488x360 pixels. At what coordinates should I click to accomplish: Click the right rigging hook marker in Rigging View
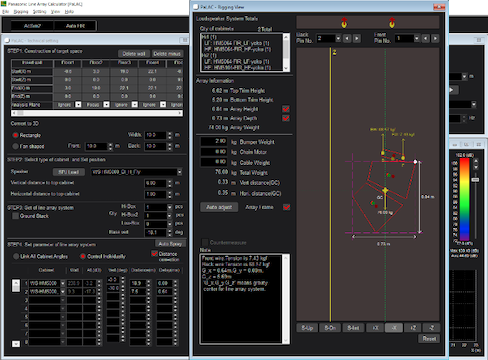[x=392, y=23]
